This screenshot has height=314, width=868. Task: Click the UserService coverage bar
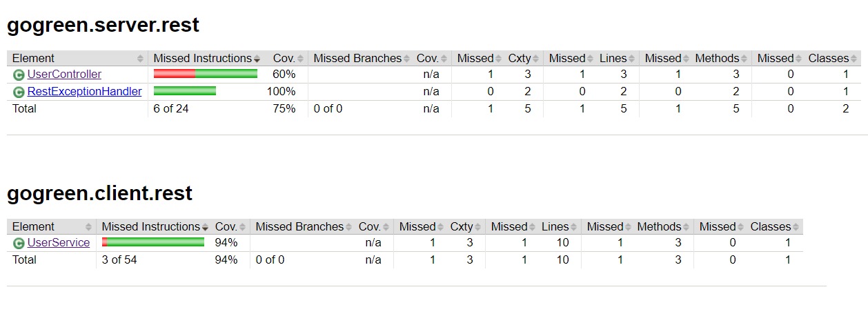click(x=152, y=242)
